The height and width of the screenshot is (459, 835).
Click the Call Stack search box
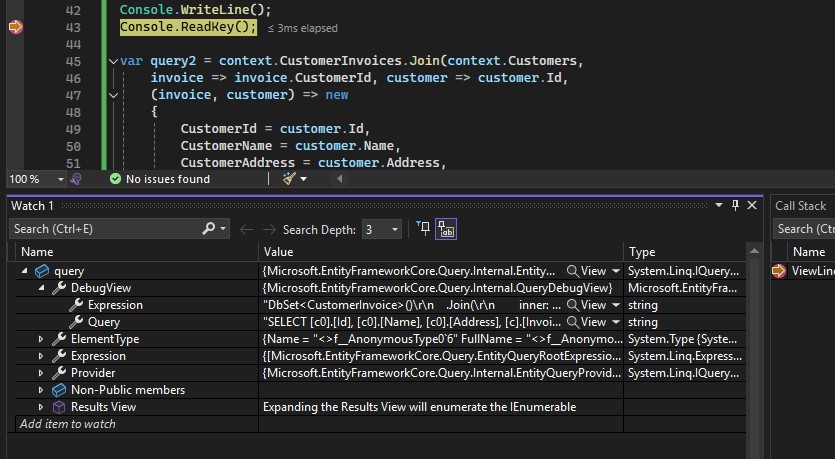click(805, 229)
